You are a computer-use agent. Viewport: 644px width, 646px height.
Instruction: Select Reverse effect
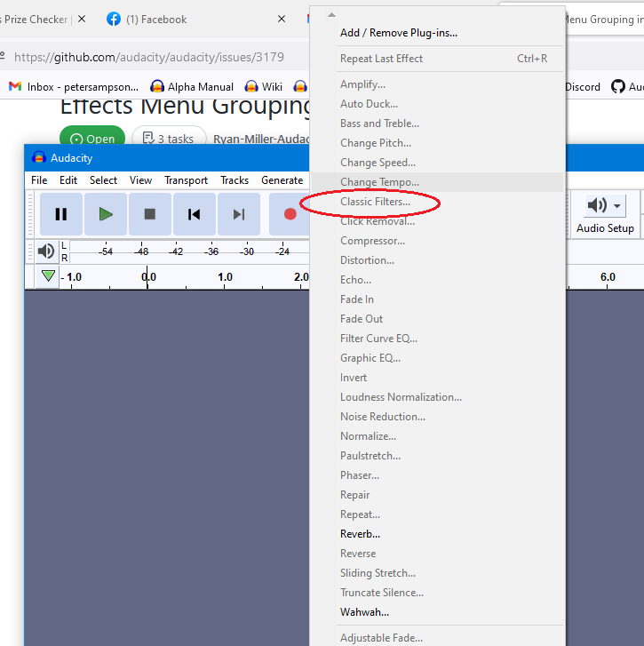[x=437, y=554]
